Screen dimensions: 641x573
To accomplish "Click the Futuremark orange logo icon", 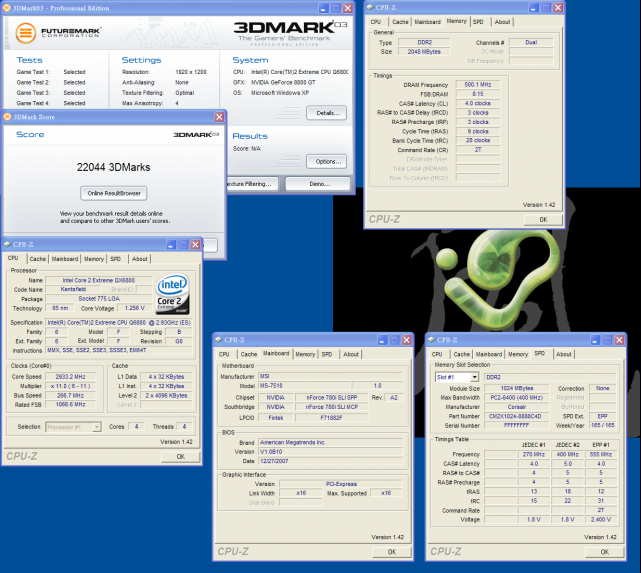I will point(25,33).
